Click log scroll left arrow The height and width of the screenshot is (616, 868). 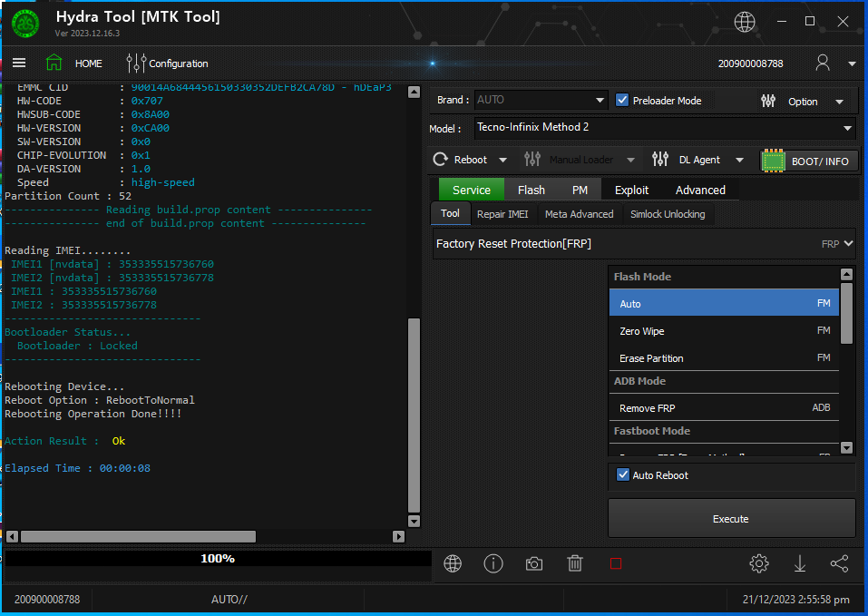[12, 536]
